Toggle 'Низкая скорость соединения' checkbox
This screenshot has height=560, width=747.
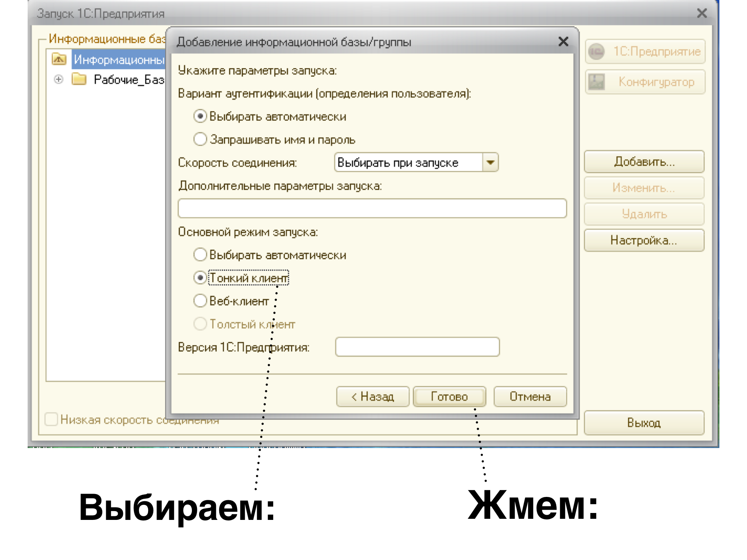(x=51, y=419)
